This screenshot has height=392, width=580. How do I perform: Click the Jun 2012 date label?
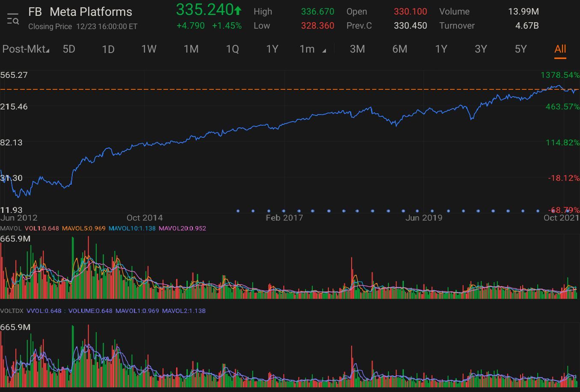point(19,218)
